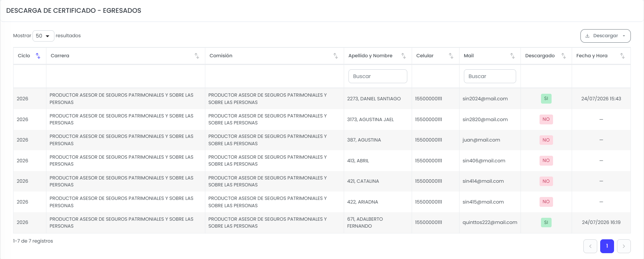The width and height of the screenshot is (644, 259).
Task: Click email sin414@mail.com
Action: 483,181
